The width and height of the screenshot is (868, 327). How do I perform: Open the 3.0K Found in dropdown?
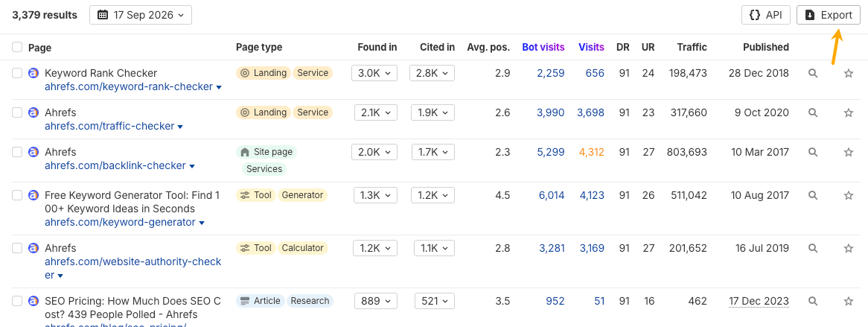pos(374,73)
